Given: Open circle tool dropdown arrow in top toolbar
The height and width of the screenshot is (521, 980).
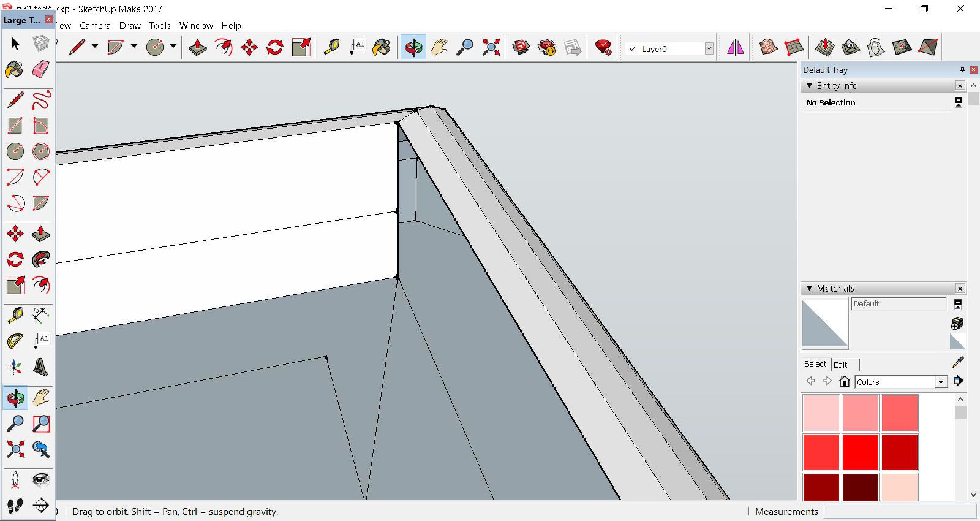Looking at the screenshot, I should (173, 46).
